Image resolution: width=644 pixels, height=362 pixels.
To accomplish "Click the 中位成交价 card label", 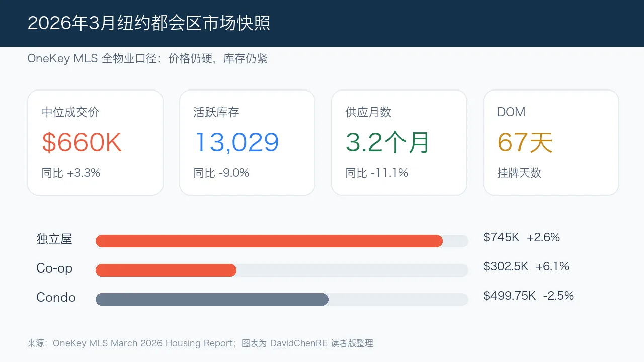I will pyautogui.click(x=70, y=112).
